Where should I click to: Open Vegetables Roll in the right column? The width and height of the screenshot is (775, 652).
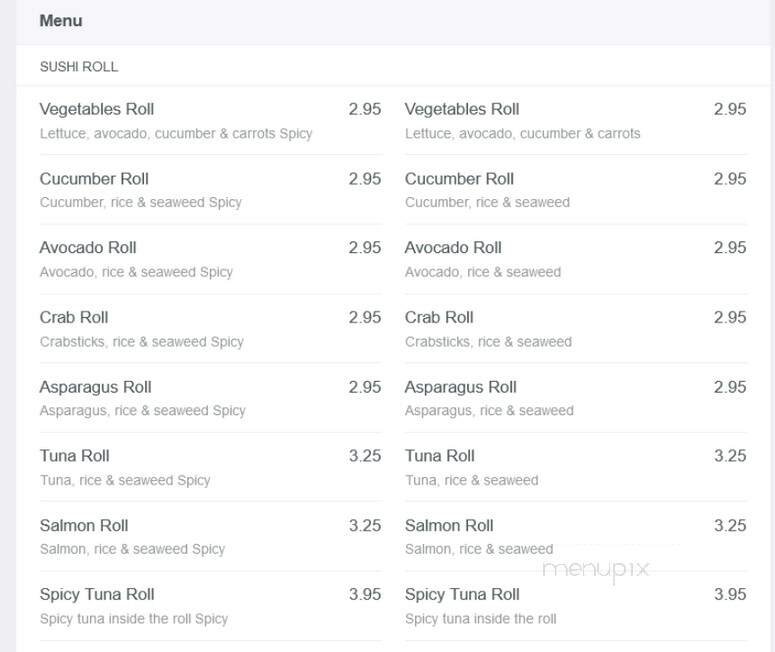462,110
